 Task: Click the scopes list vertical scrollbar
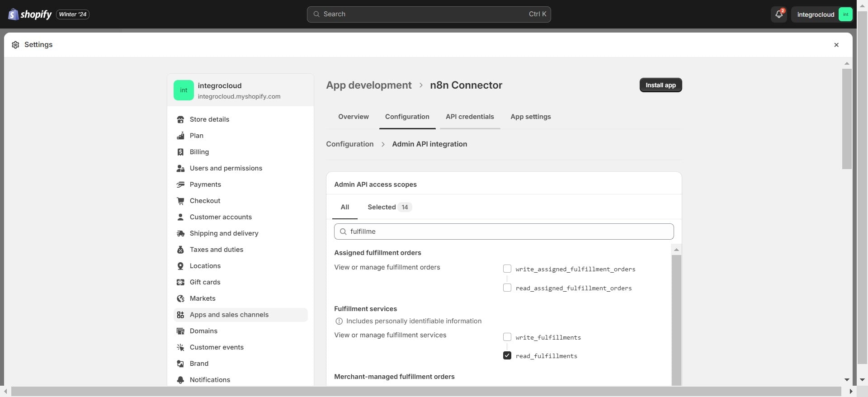pyautogui.click(x=676, y=320)
